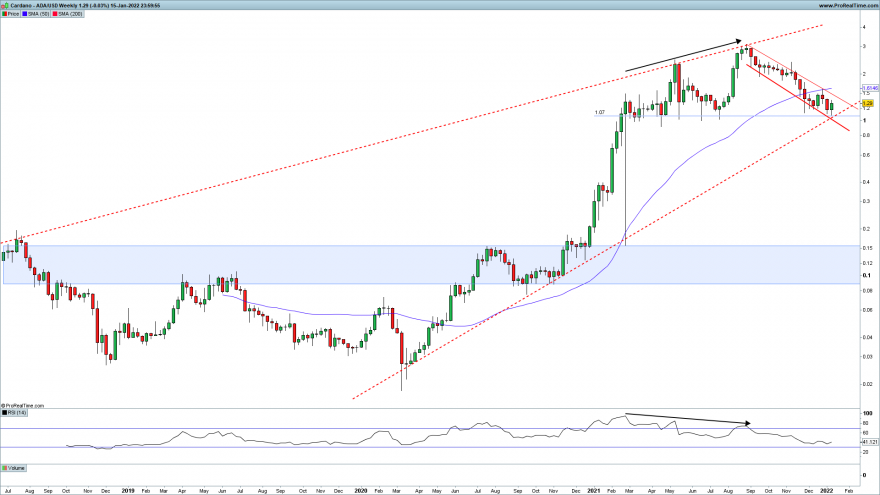Click the 100 level on the RSI axis

[x=867, y=414]
